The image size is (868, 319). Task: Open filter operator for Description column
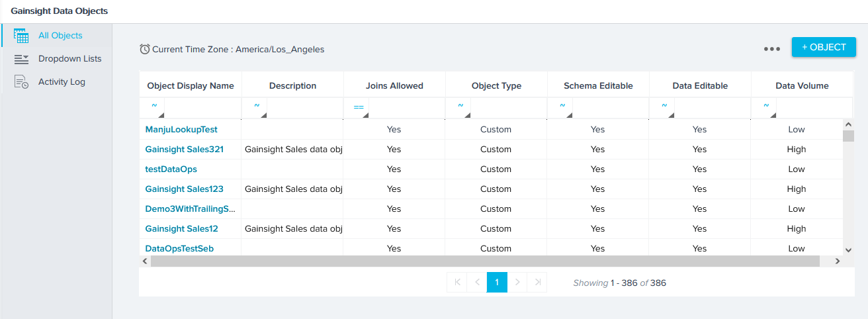coord(256,109)
